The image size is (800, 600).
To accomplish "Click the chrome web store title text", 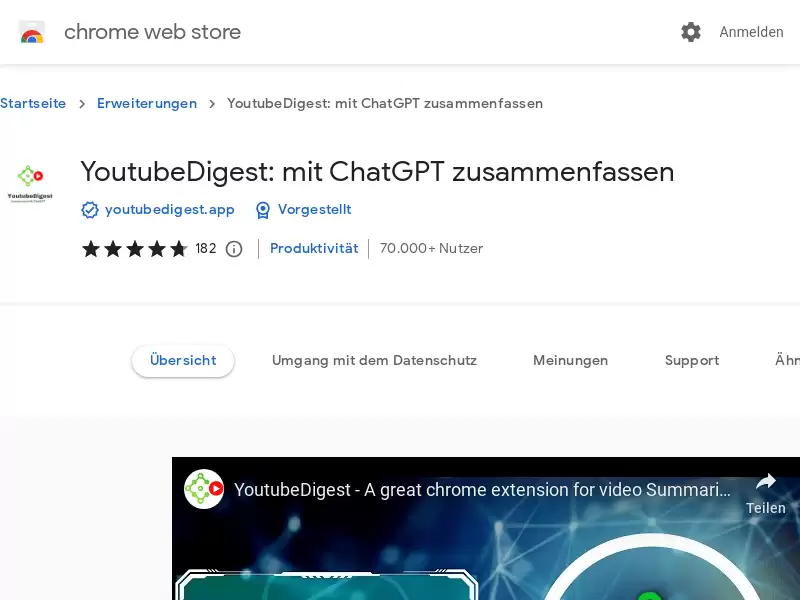I will tap(152, 32).
